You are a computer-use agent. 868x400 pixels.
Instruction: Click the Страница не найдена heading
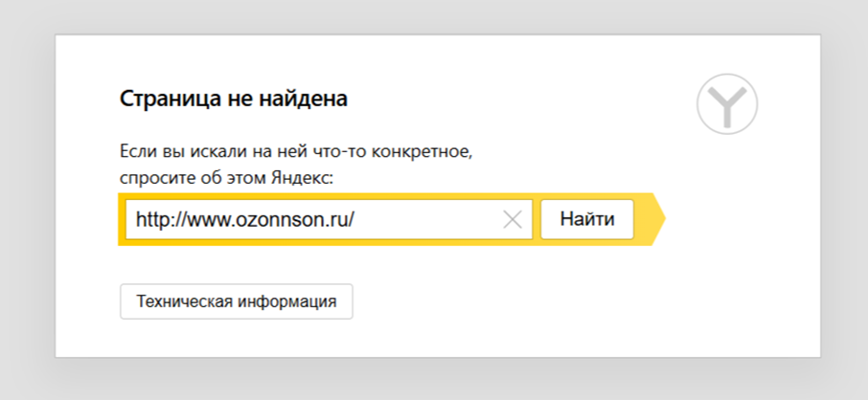click(x=233, y=98)
